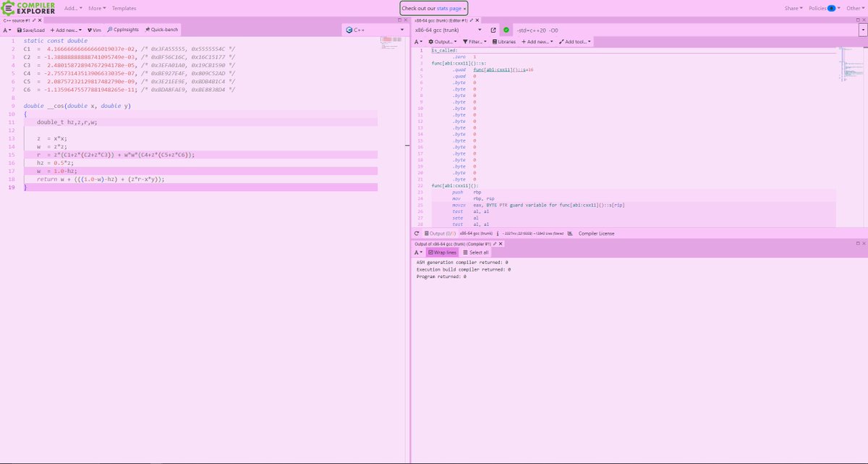Screen dimensions: 868x464
Task: Open the Add tool menu
Action: [575, 42]
